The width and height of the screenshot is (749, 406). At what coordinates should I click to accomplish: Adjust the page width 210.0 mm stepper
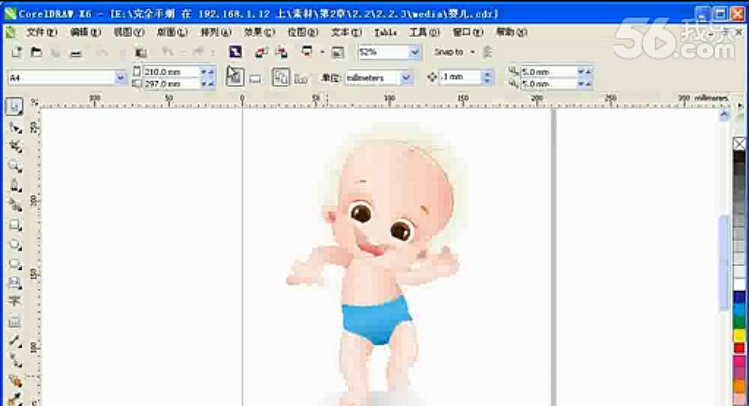pyautogui.click(x=207, y=72)
